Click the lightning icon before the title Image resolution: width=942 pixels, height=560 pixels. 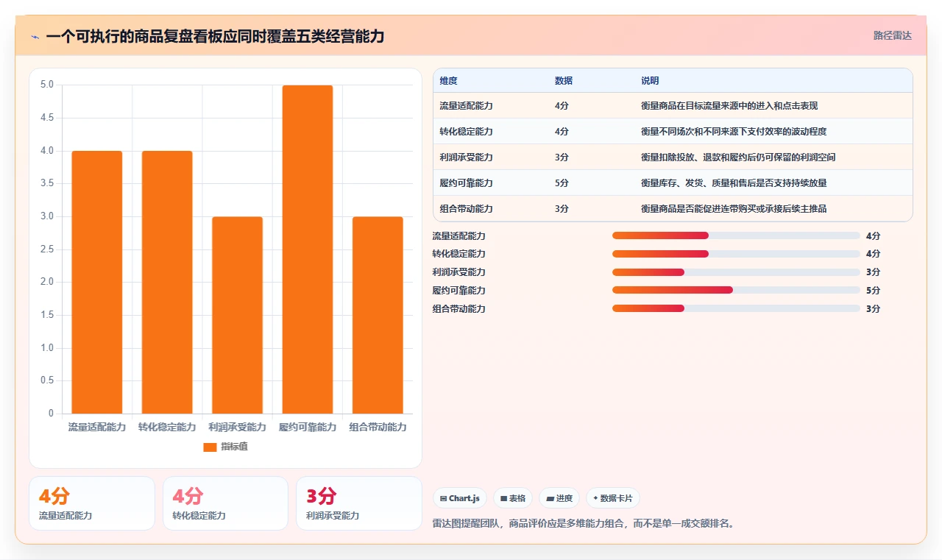pos(35,37)
